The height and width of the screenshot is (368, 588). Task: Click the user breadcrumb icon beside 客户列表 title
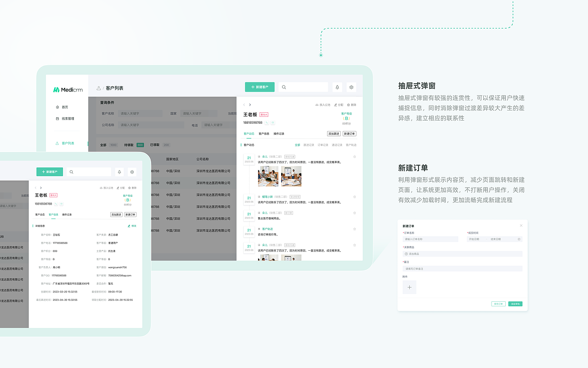coord(99,88)
